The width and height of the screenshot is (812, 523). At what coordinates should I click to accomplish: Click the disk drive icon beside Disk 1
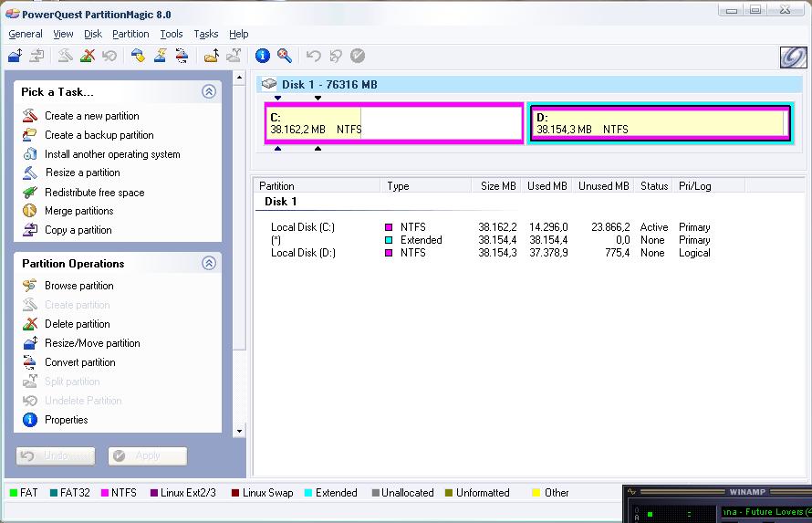click(269, 83)
